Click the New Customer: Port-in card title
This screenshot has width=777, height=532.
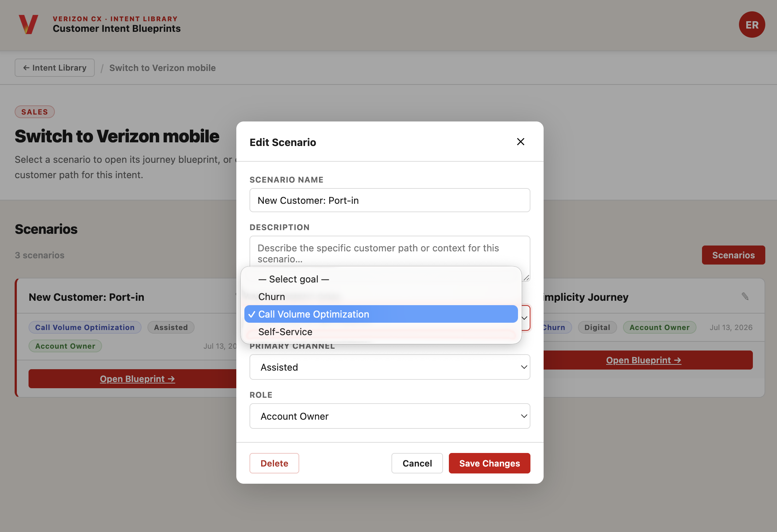point(86,297)
